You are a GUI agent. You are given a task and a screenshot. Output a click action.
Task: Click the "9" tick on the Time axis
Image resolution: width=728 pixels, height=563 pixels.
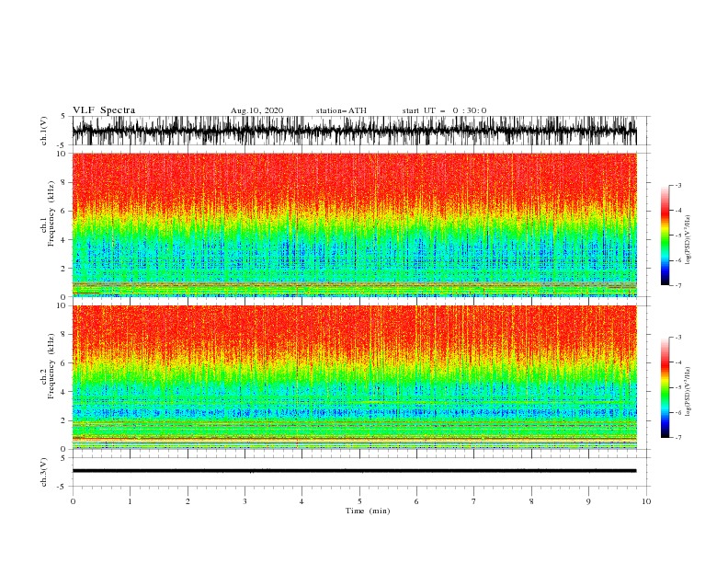click(588, 501)
